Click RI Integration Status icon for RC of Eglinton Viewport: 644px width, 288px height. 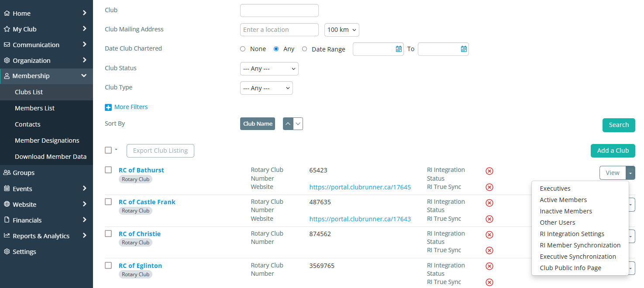click(x=489, y=266)
